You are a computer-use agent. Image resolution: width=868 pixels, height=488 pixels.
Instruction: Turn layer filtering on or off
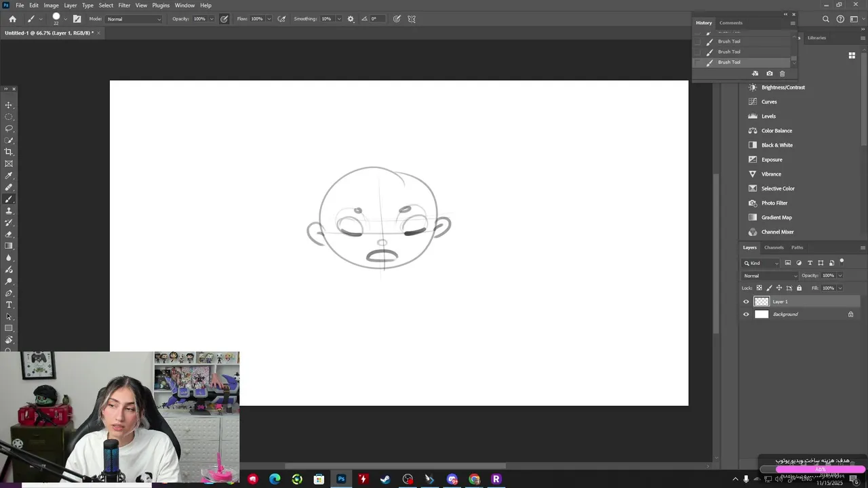tap(842, 261)
